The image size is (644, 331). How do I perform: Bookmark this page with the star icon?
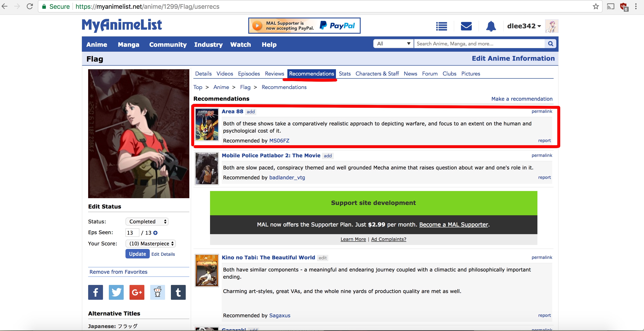coord(596,7)
